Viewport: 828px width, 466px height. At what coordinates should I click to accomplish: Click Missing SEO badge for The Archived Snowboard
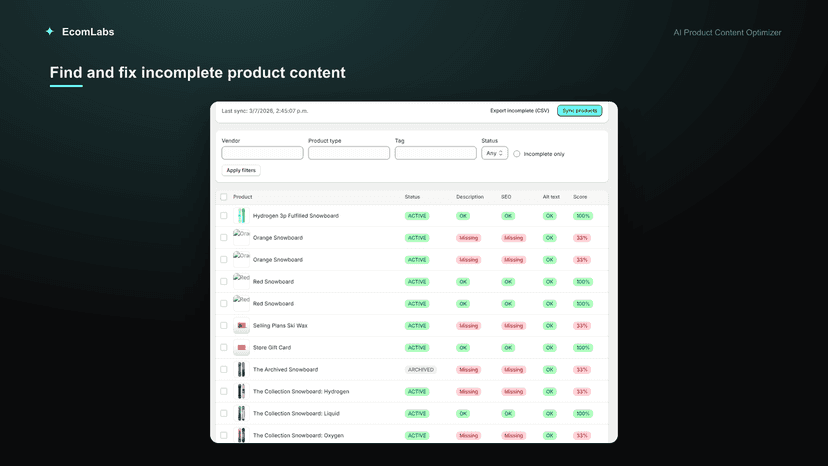513,369
